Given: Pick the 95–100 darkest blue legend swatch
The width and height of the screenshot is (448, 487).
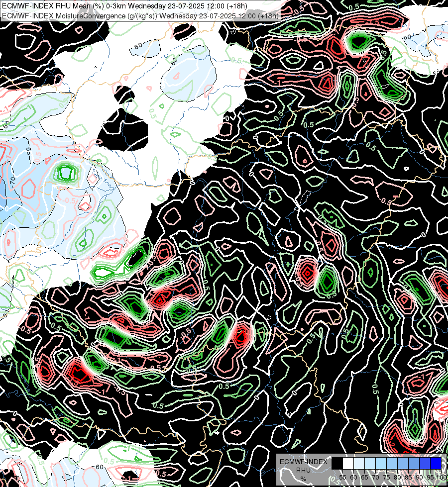Looking at the screenshot, I should [x=436, y=463].
